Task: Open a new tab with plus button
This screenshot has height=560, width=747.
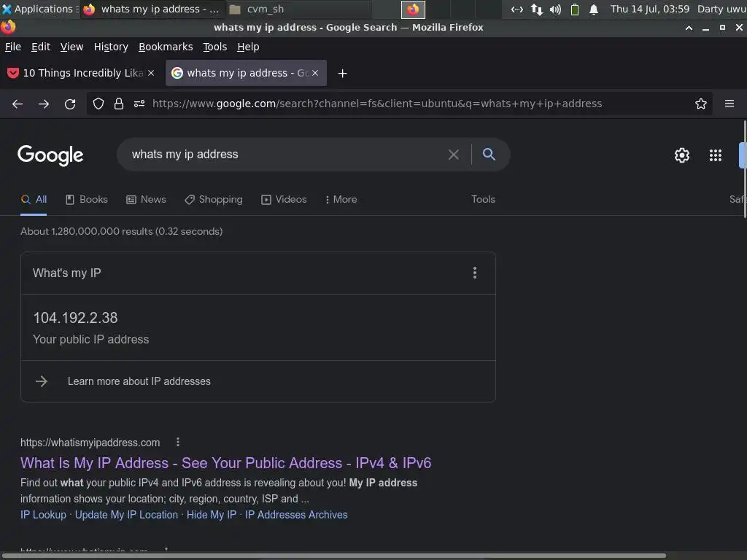Action: 342,74
